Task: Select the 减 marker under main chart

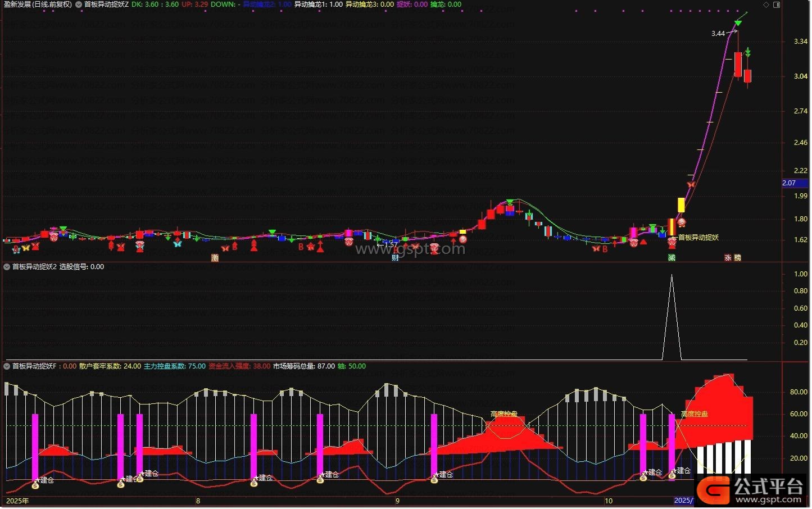Action: pos(672,258)
